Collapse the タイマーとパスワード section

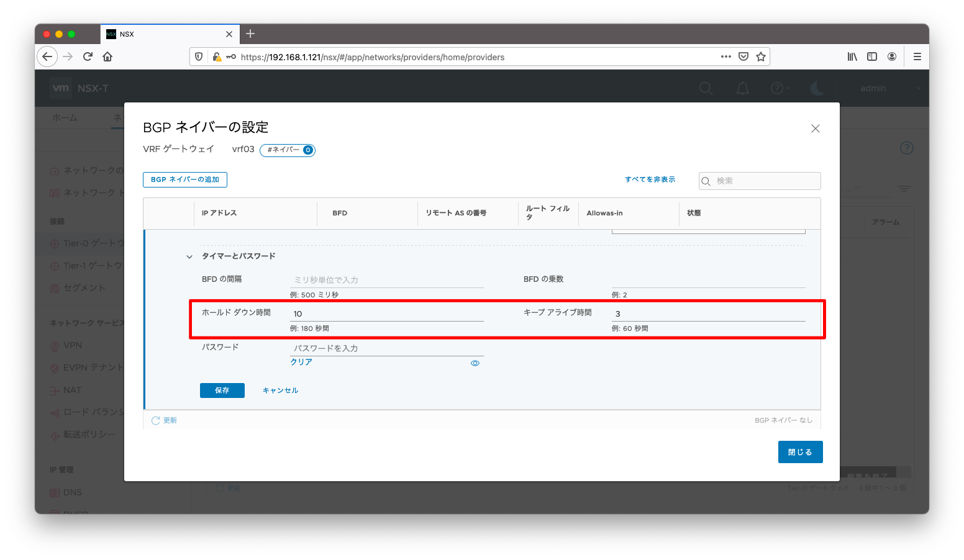[x=189, y=256]
